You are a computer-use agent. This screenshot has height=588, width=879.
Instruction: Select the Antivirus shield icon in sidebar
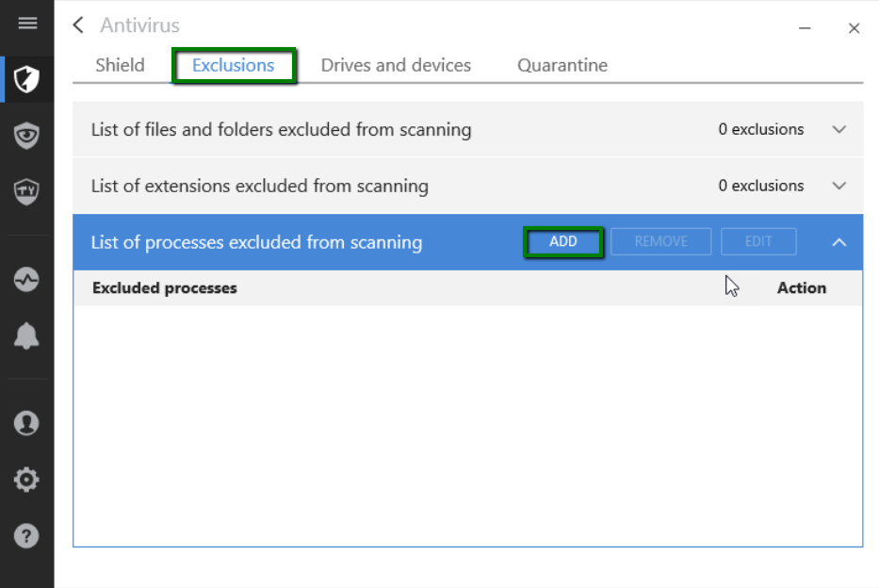click(27, 80)
